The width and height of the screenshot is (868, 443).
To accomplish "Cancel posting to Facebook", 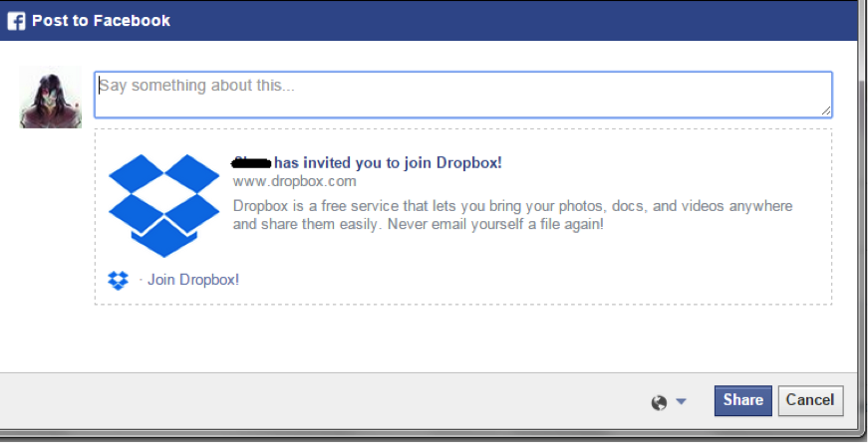I will [x=810, y=400].
